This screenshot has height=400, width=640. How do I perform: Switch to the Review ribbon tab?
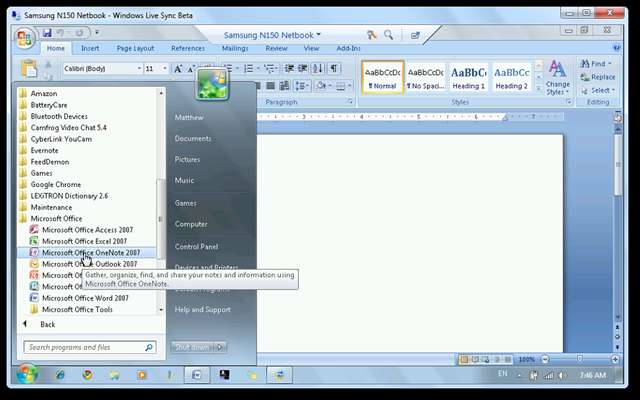[x=276, y=48]
